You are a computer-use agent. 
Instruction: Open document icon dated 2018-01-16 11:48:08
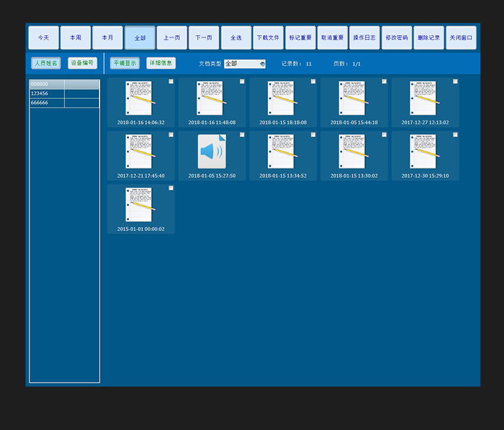pos(211,98)
